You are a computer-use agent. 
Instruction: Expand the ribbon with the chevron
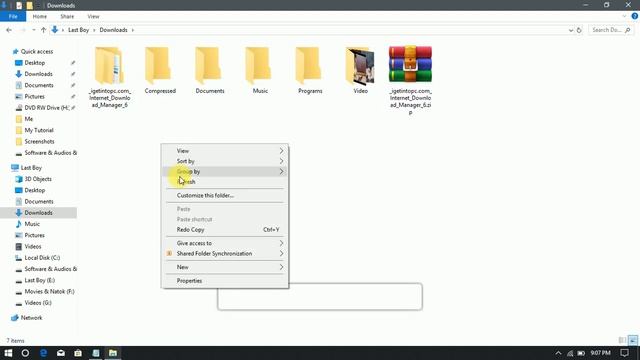tap(624, 16)
